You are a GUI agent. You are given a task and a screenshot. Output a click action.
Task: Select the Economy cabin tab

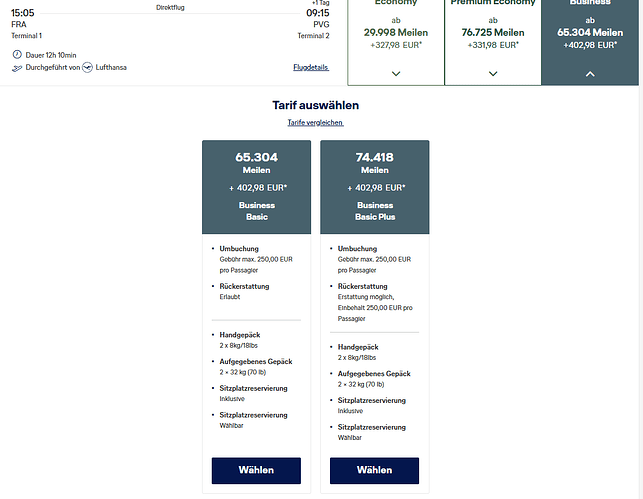396,41
